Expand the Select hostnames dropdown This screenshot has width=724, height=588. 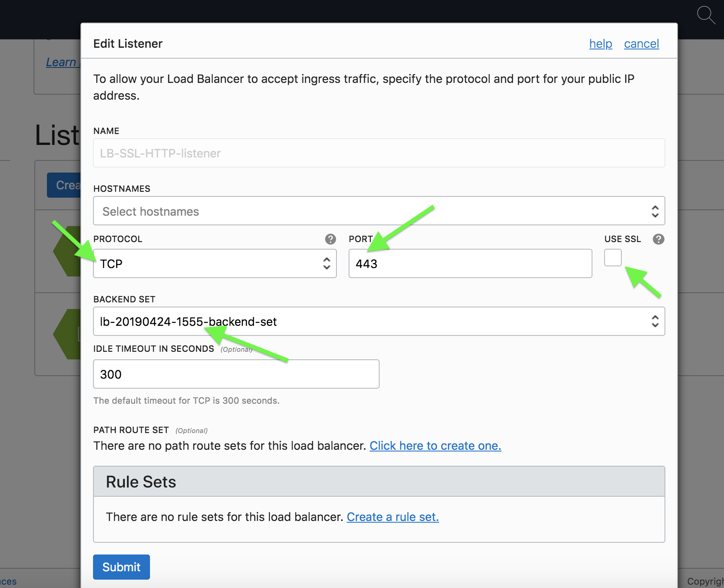pyautogui.click(x=379, y=211)
